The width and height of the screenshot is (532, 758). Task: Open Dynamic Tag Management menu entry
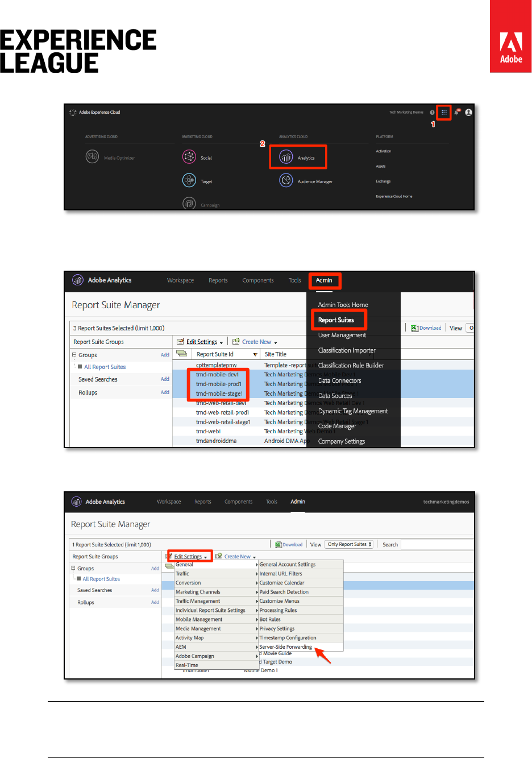click(353, 411)
